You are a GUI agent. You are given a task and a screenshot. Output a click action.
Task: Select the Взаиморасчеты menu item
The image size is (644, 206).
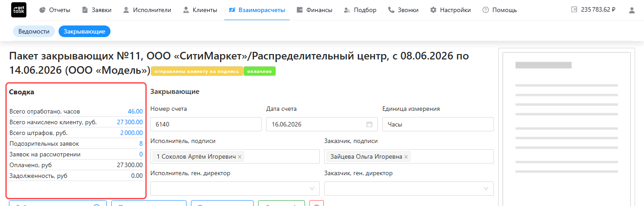tap(257, 10)
